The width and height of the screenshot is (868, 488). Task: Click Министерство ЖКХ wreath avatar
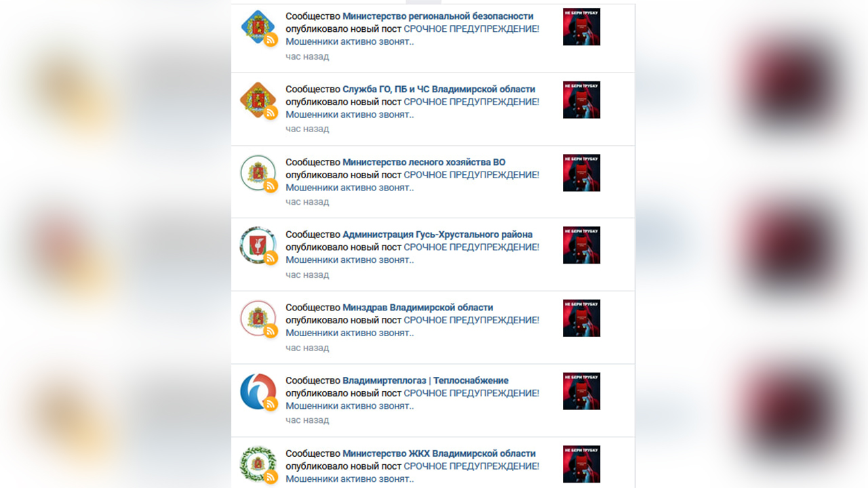click(258, 464)
